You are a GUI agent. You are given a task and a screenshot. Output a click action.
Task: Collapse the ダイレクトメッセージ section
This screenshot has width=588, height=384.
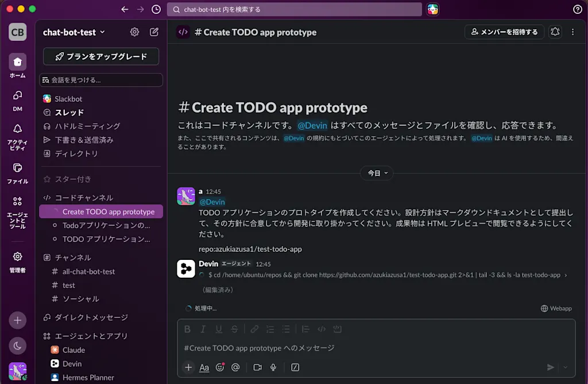pos(91,317)
